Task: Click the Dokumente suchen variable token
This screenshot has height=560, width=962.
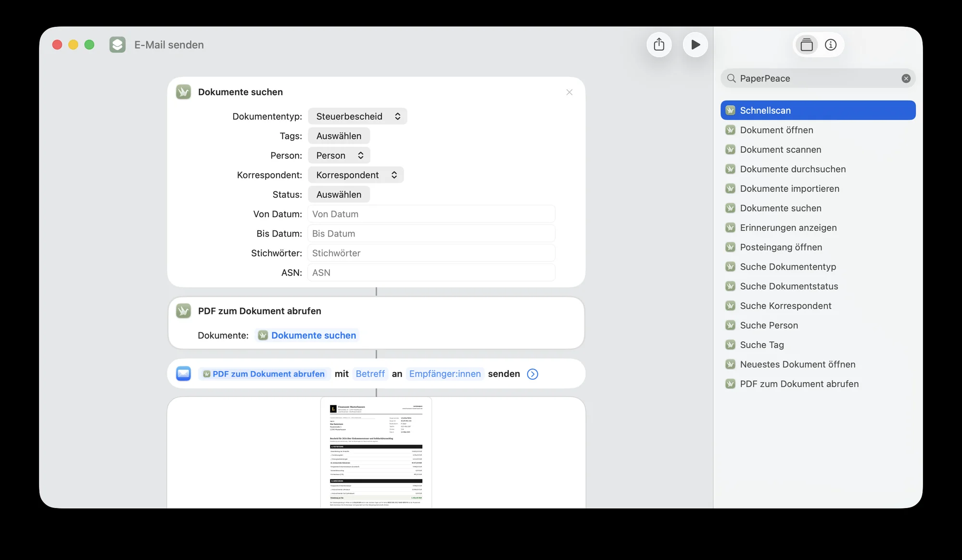Action: [307, 336]
